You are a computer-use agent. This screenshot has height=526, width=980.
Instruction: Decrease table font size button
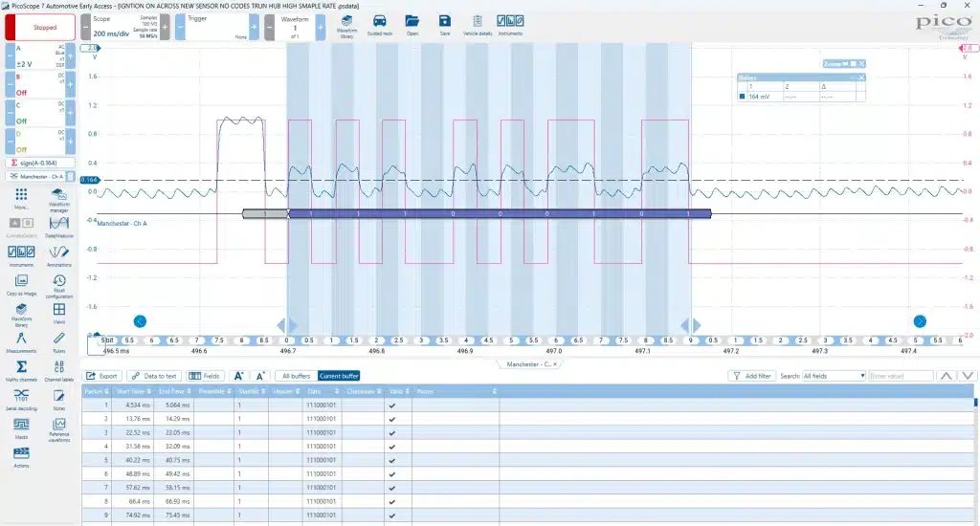click(260, 376)
